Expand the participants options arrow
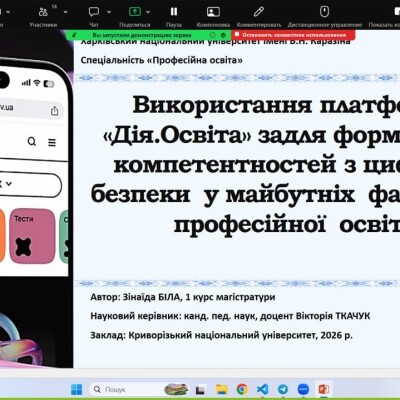The height and width of the screenshot is (400, 400). 66,12
